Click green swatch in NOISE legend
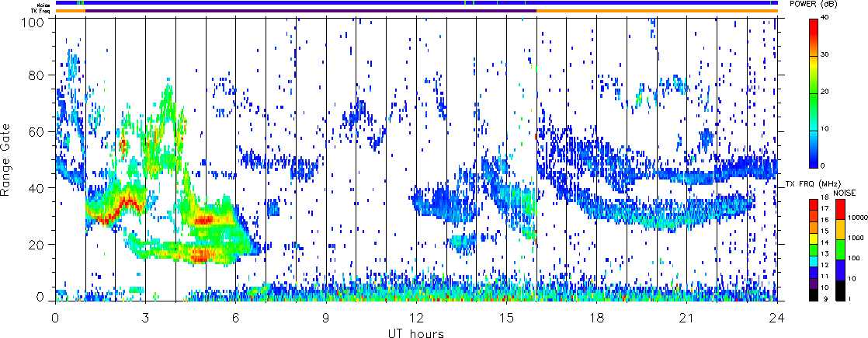Viewport: 868px width, 338px height. (839, 250)
